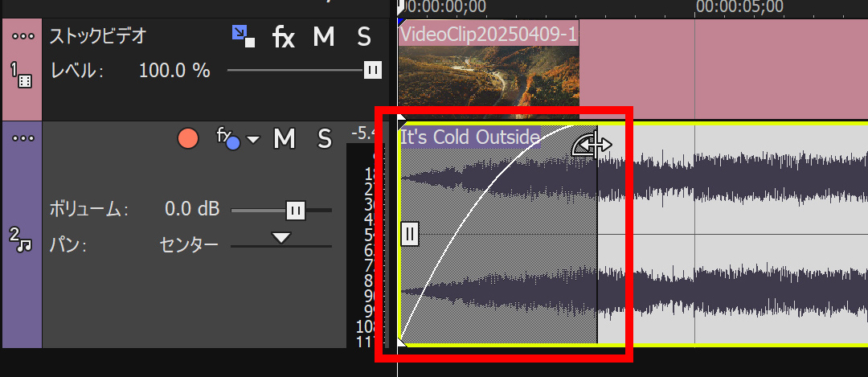This screenshot has height=377, width=868.
Task: Solo the ストックビデオ video track
Action: 363,36
